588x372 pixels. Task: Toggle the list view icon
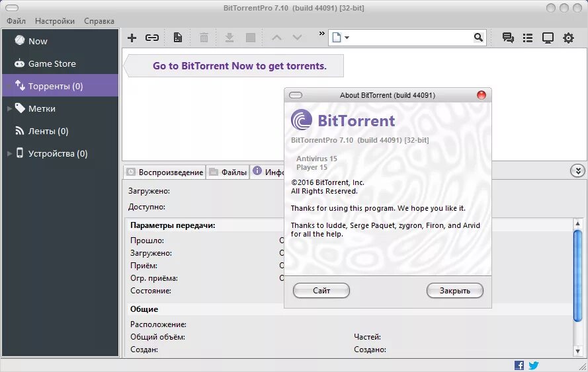[x=528, y=38]
